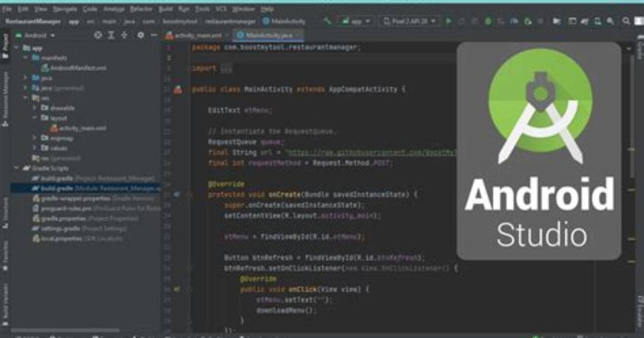The image size is (644, 338).
Task: Select AndroidManifest.xml in project tree
Action: pyautogui.click(x=74, y=68)
